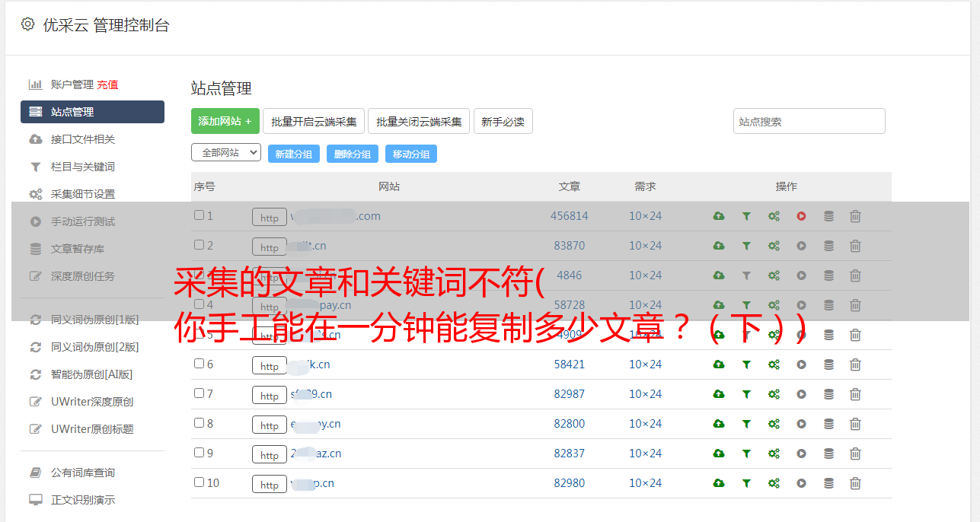Click green filter icon in row 7
The height and width of the screenshot is (522, 980).
pyautogui.click(x=746, y=394)
